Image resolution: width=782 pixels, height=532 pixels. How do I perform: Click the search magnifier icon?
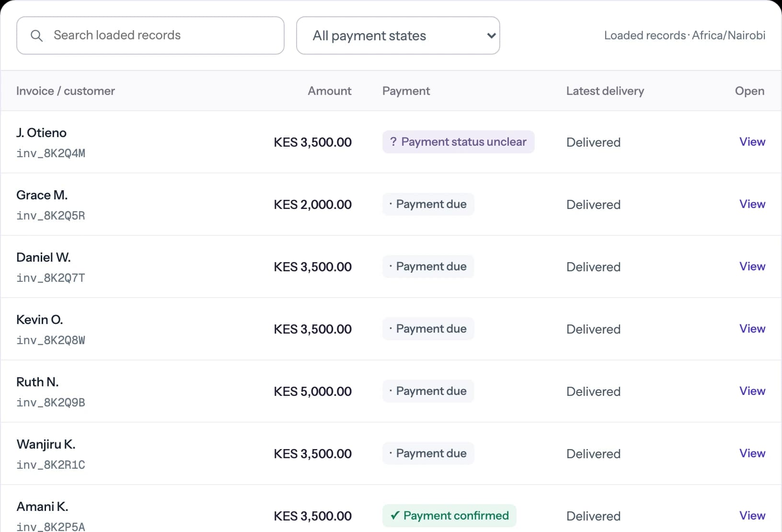[36, 35]
